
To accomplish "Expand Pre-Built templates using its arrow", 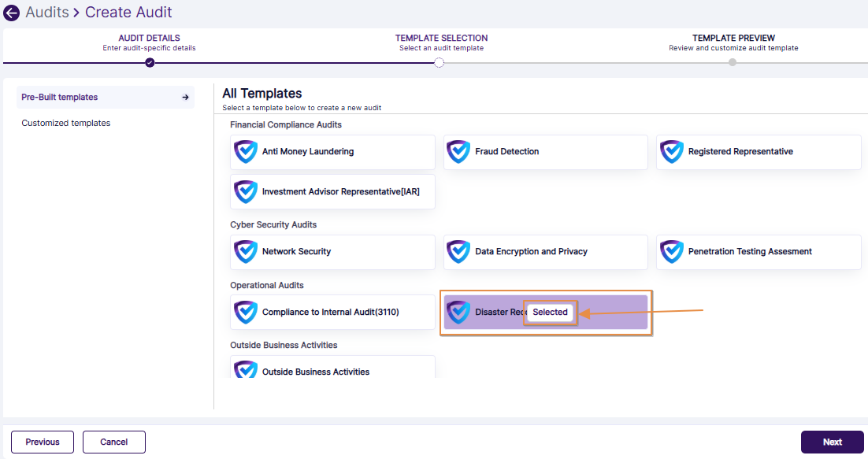I will (185, 98).
